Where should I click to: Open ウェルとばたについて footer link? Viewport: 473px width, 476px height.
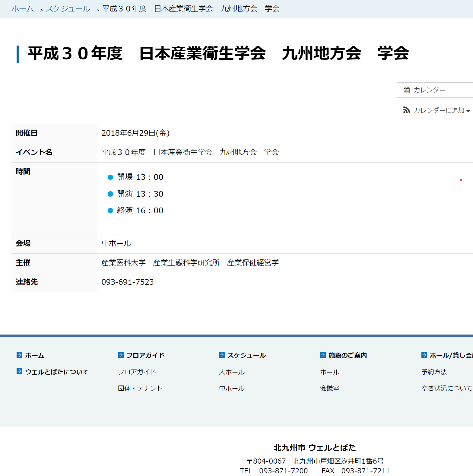tap(57, 372)
